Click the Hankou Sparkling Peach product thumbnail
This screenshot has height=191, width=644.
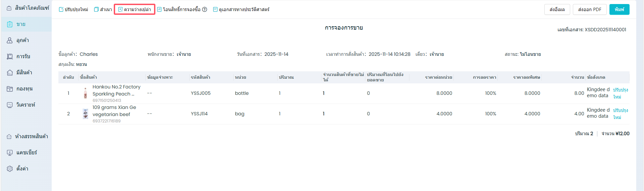pos(86,93)
